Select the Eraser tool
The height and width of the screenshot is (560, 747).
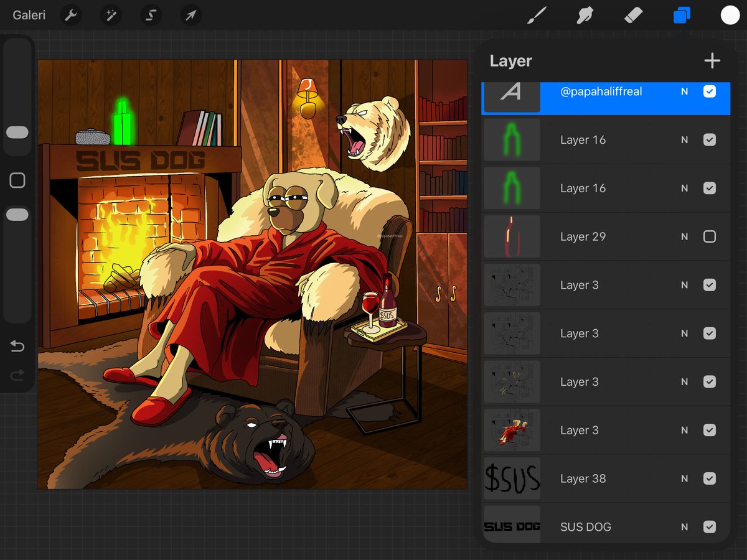pyautogui.click(x=633, y=16)
